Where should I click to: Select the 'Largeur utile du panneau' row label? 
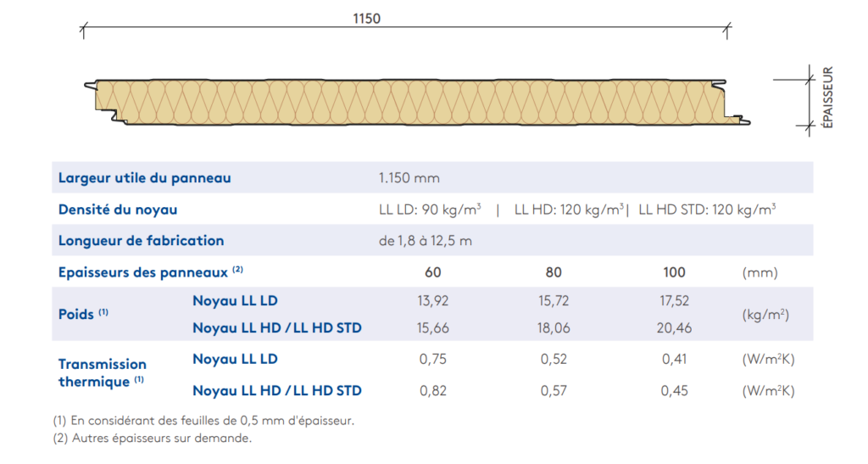coord(144,178)
